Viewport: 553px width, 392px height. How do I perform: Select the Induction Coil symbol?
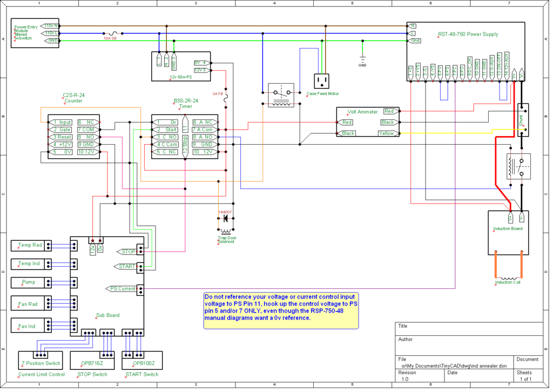pos(509,278)
